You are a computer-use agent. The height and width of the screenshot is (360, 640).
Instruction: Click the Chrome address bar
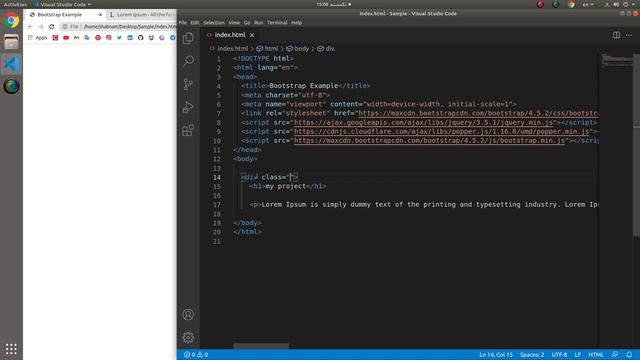click(118, 27)
